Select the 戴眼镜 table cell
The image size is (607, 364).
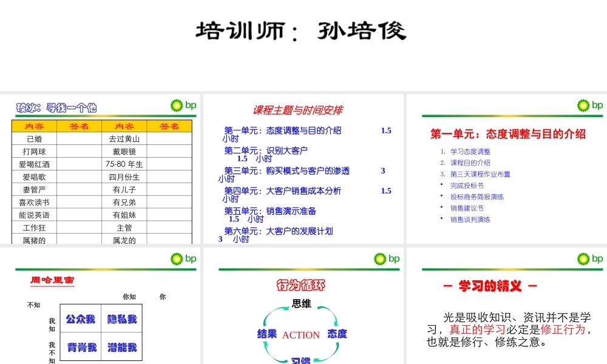coord(124,152)
